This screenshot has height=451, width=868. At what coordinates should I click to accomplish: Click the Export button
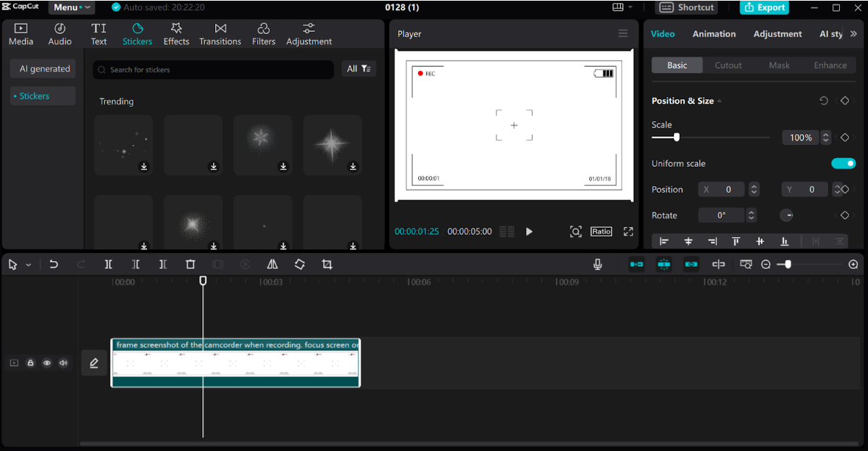[764, 7]
